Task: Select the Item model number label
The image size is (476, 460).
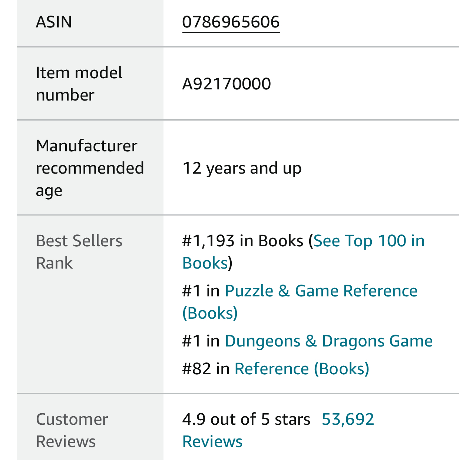Action: point(79,83)
